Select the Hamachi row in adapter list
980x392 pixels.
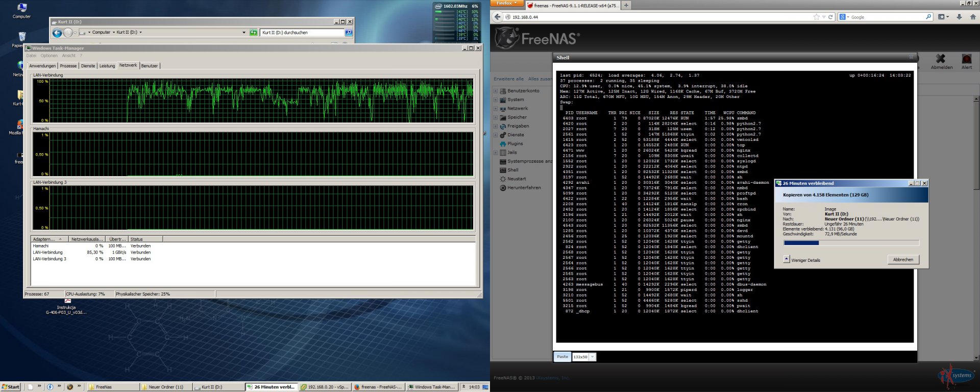pos(253,246)
